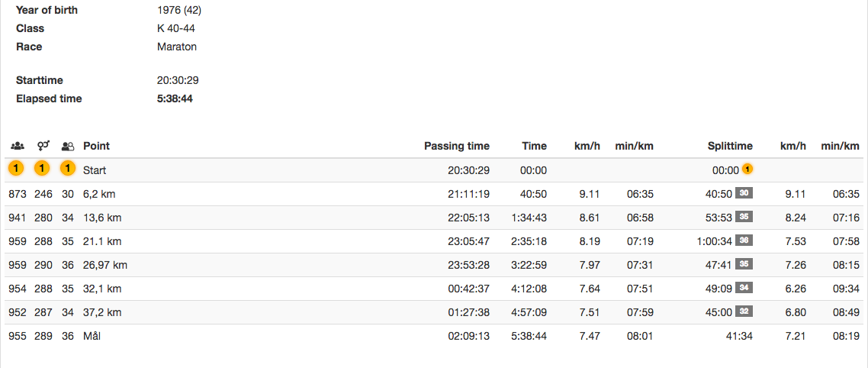The width and height of the screenshot is (868, 368).
Task: Click grey split rank badge in 13,6 km row
Action: click(745, 218)
